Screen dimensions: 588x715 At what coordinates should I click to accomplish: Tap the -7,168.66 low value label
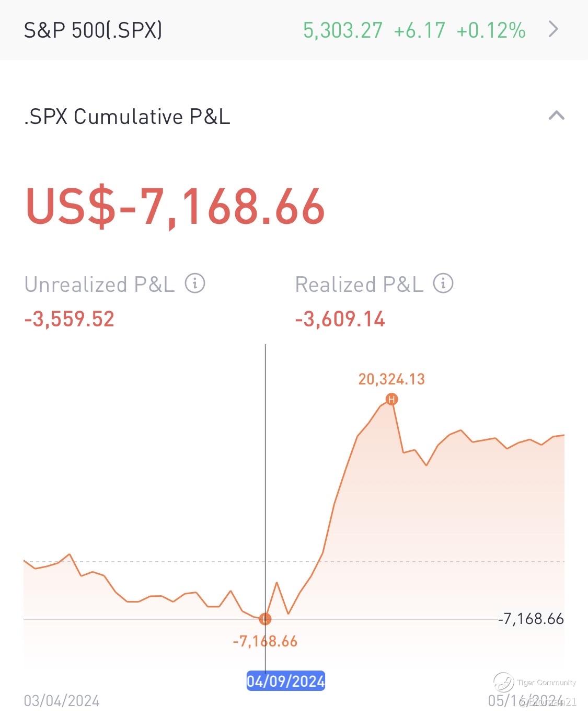pos(265,641)
